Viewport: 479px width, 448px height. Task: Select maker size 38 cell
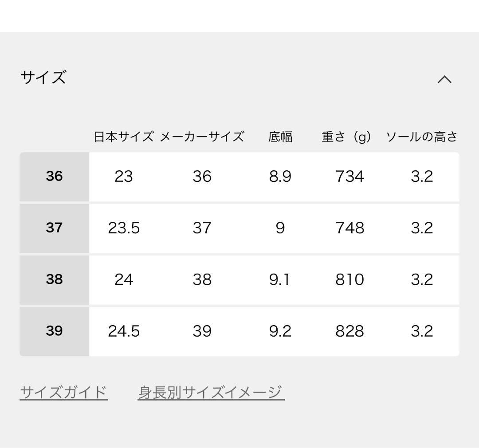click(203, 279)
